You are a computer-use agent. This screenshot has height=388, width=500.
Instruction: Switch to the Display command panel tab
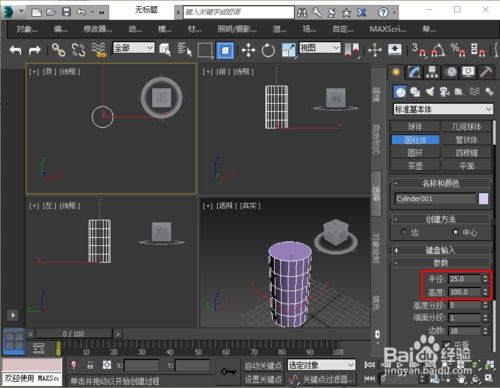(x=468, y=72)
